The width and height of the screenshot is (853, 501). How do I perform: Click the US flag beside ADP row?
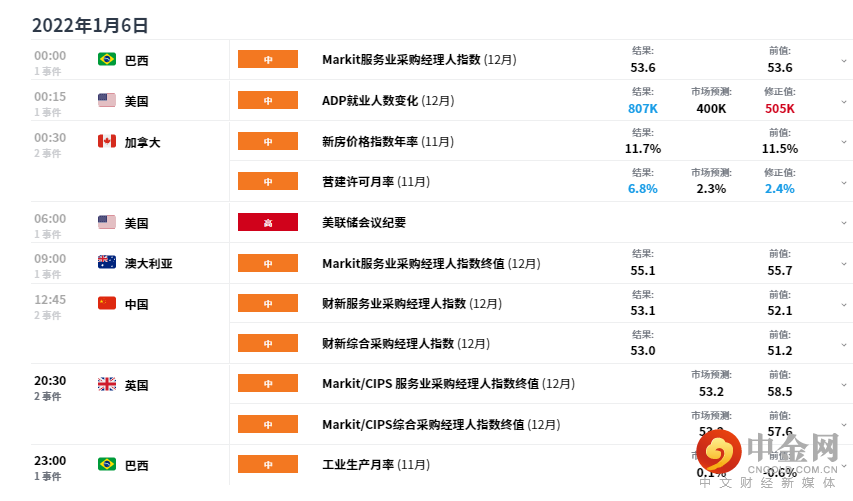[x=107, y=100]
